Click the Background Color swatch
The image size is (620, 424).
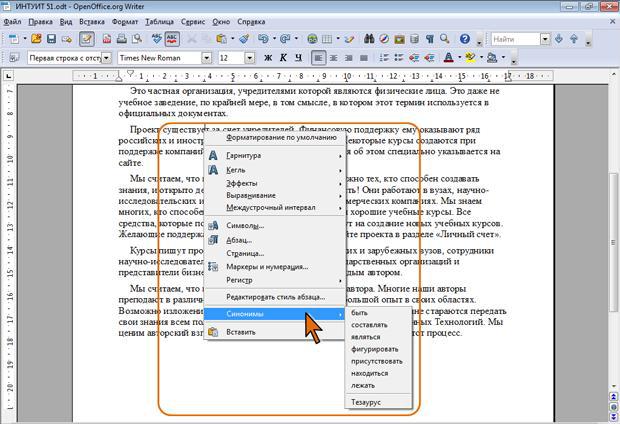click(x=492, y=58)
